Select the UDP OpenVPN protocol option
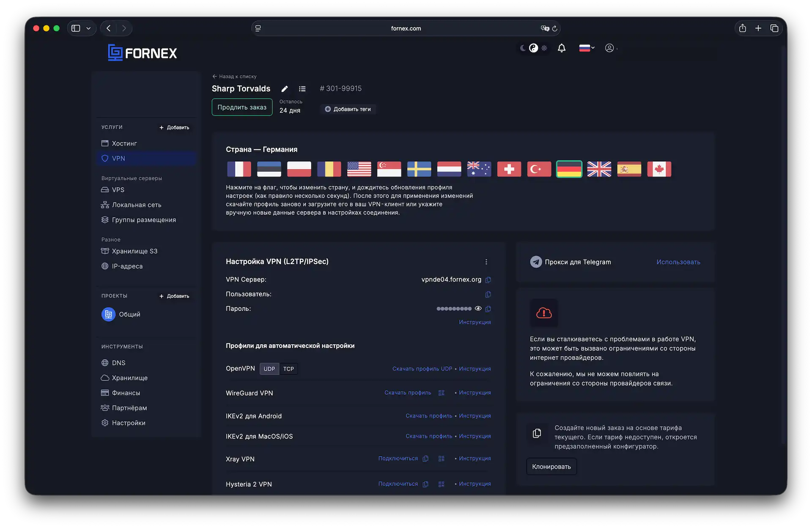This screenshot has height=528, width=812. point(269,369)
